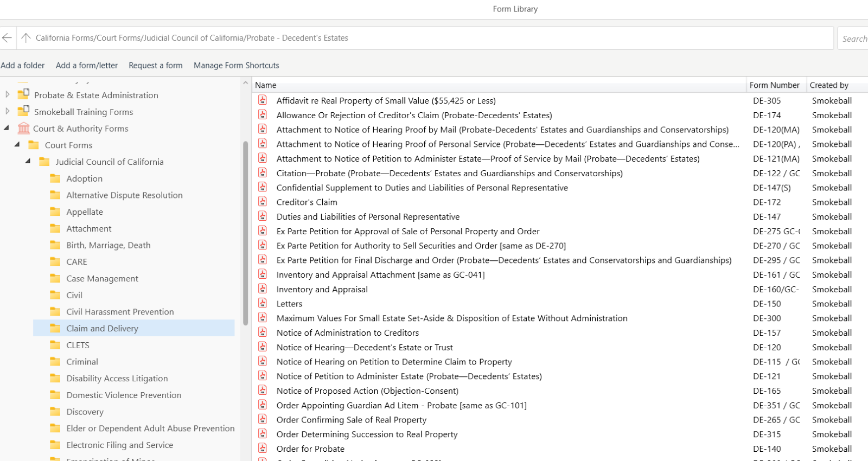
Task: Sort list by Created by column
Action: 837,85
